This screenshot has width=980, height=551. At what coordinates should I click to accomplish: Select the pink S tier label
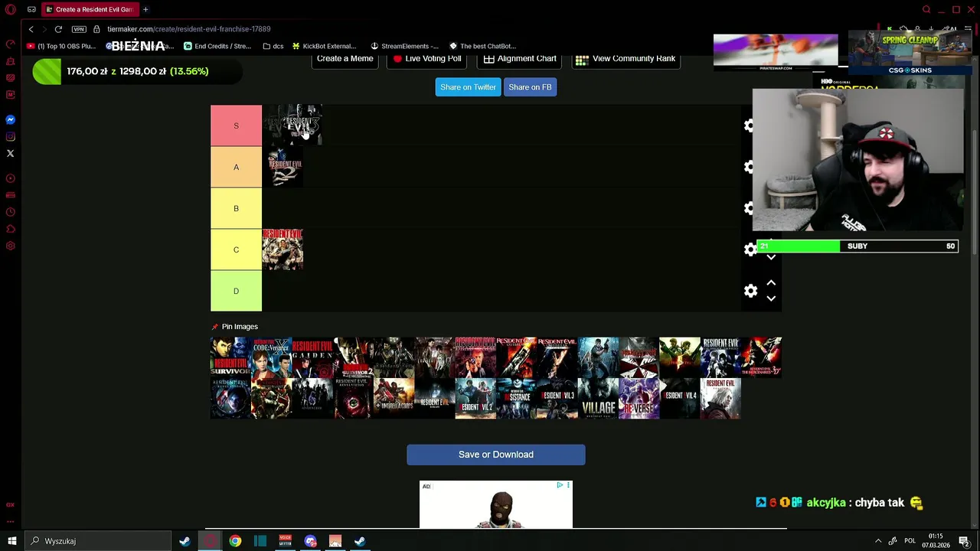pos(236,126)
